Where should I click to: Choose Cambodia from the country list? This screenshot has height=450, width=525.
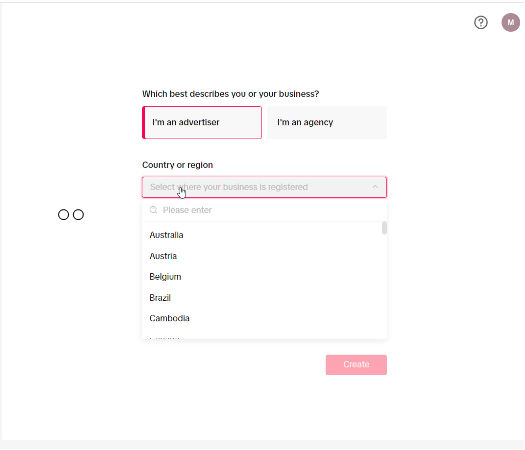pyautogui.click(x=265, y=318)
